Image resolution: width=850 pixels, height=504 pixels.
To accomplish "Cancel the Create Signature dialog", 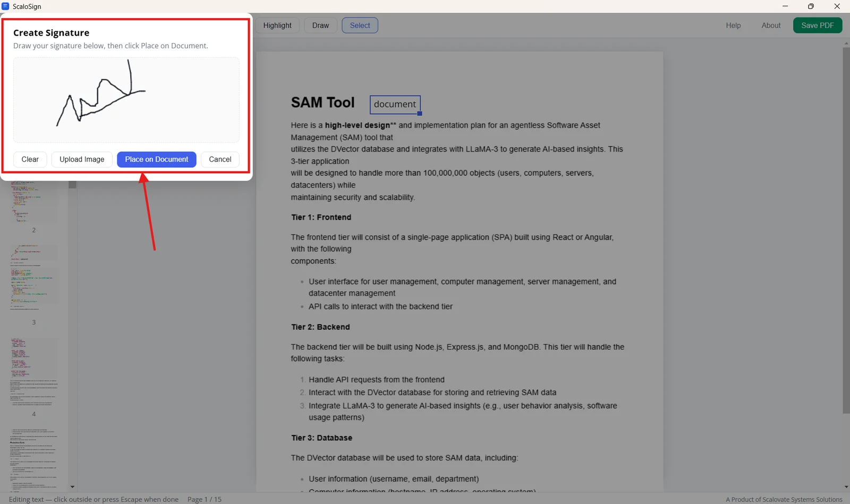I will point(220,159).
